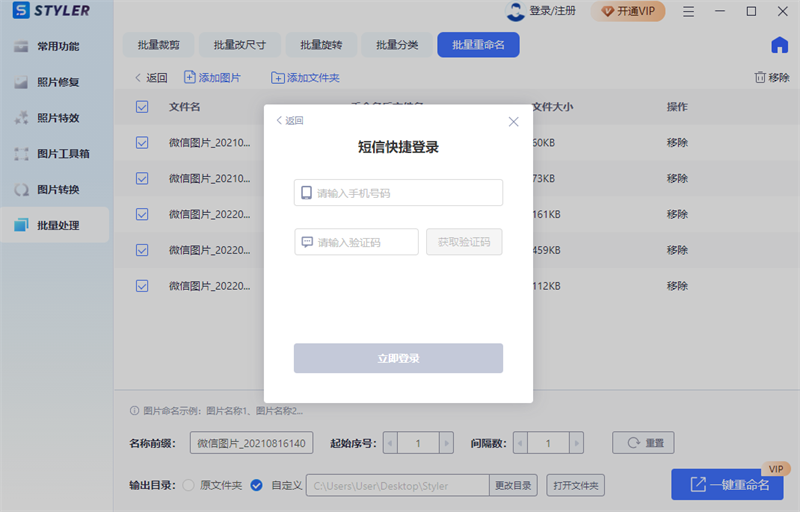Click the user avatar login icon

pyautogui.click(x=515, y=12)
